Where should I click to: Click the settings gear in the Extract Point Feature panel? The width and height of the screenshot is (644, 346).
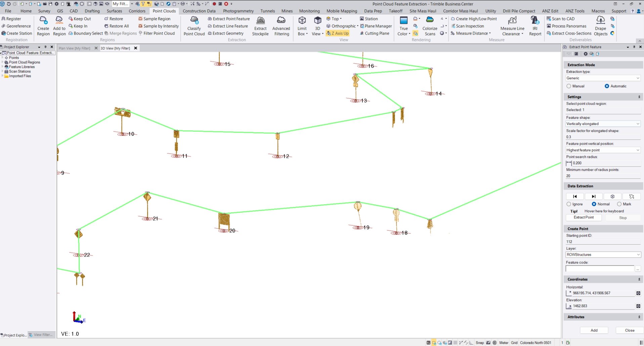click(585, 54)
